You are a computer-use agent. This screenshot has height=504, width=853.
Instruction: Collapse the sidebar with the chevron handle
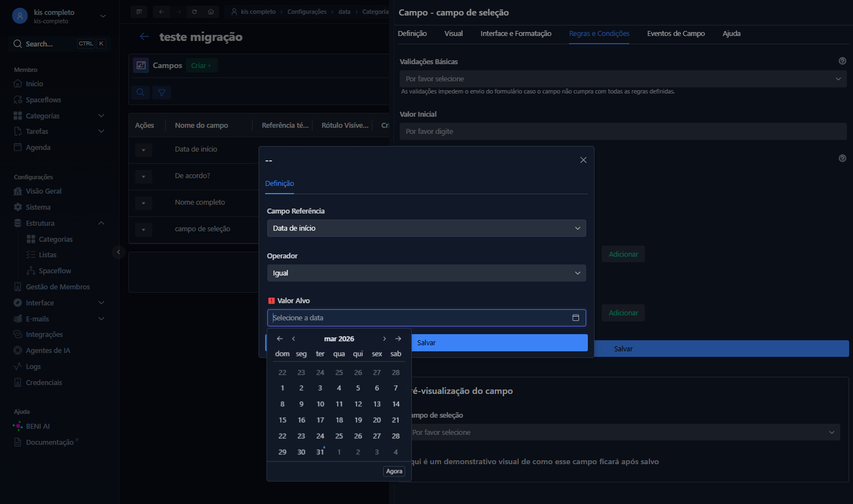coord(118,252)
